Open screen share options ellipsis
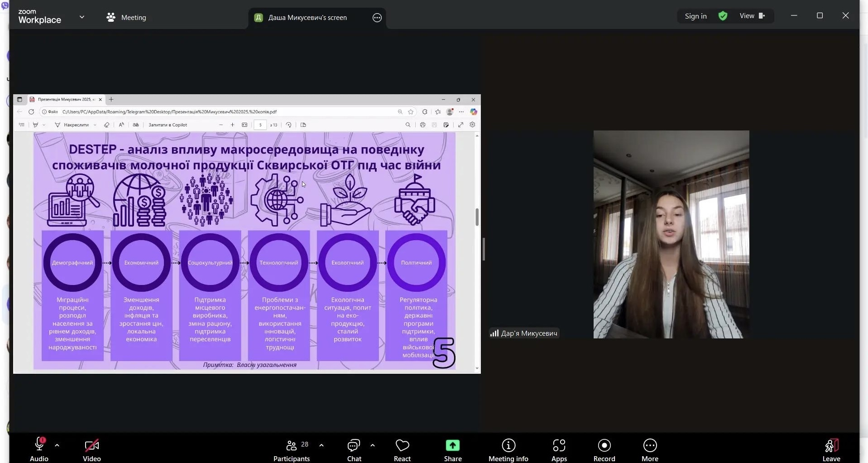This screenshot has height=463, width=868. click(x=377, y=18)
